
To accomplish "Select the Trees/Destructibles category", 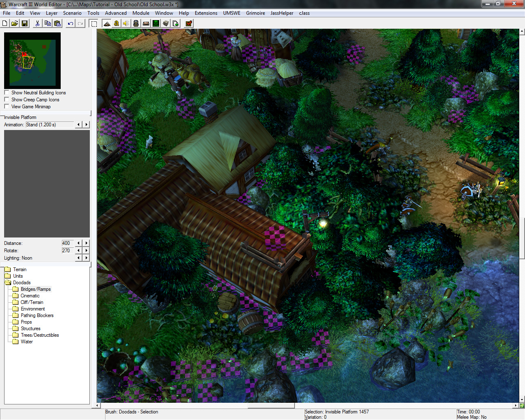I will [40, 335].
